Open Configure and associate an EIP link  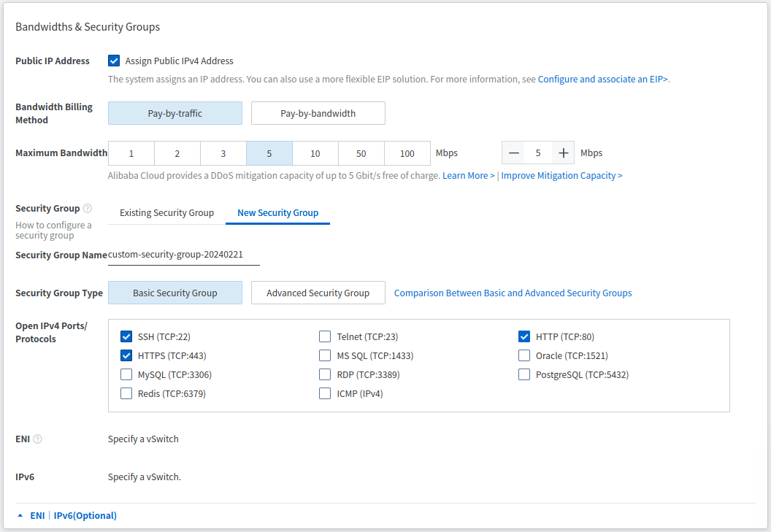(602, 79)
